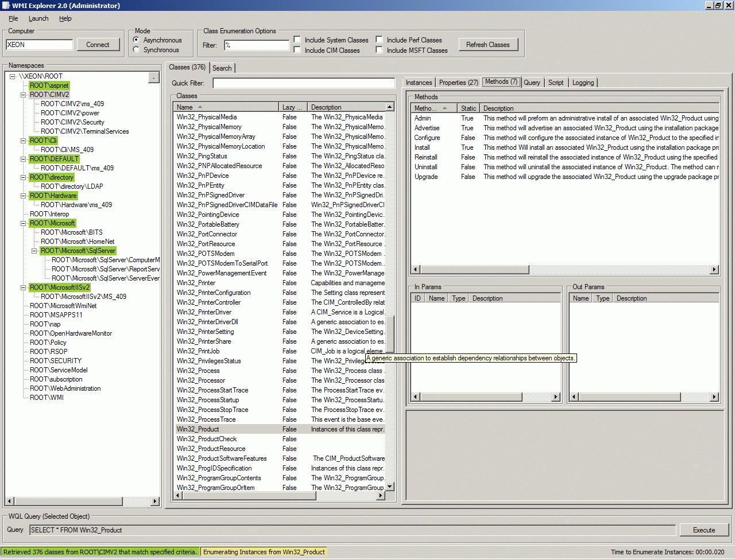Select the Win32_ProductCheck class row
This screenshot has width=735, height=560.
click(x=280, y=439)
